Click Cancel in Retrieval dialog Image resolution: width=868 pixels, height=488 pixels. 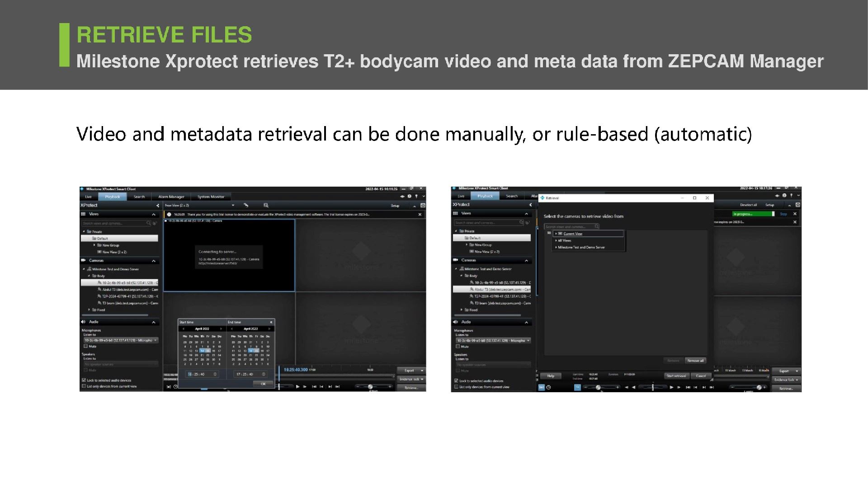pos(701,376)
